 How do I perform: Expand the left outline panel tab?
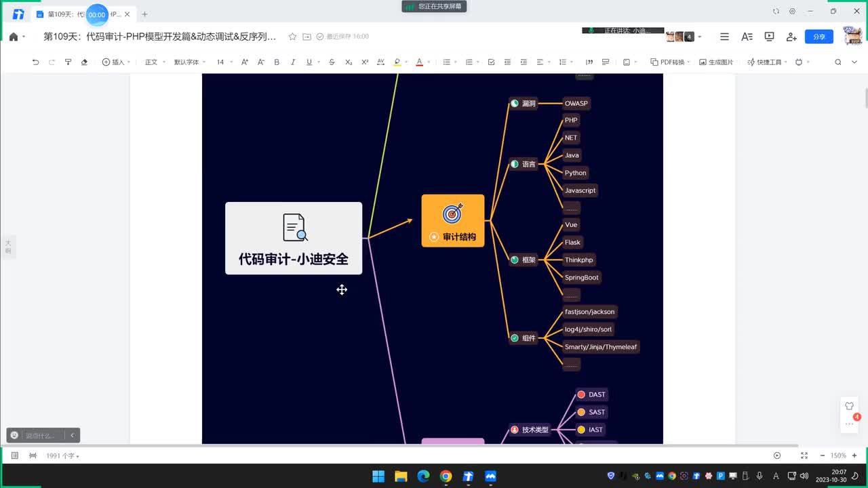[8, 247]
